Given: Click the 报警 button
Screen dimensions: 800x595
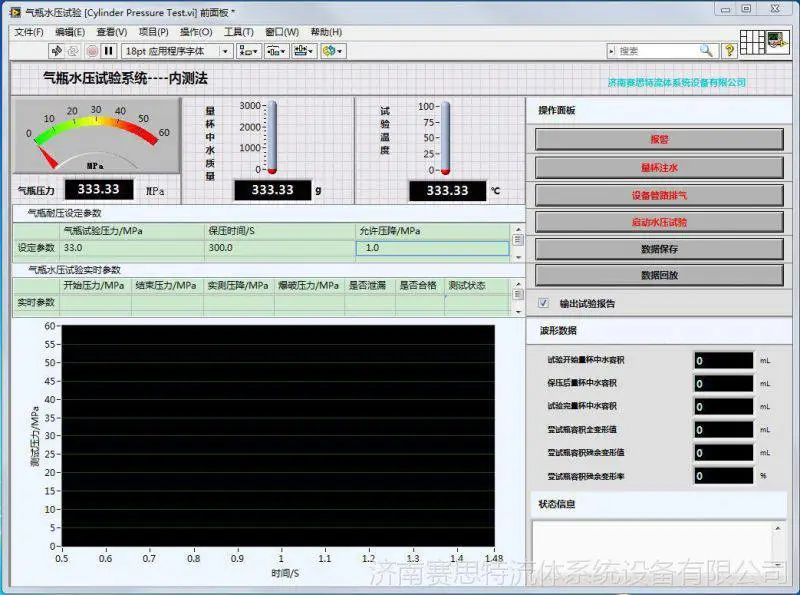Looking at the screenshot, I should tap(659, 139).
